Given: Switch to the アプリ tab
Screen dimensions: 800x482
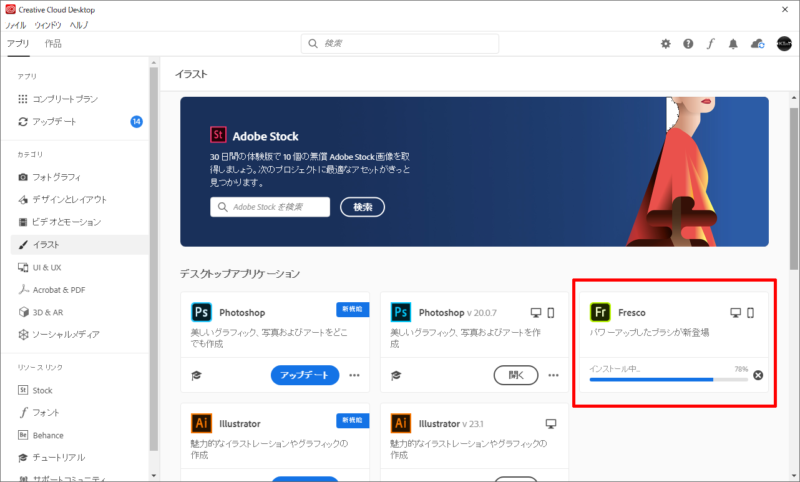Looking at the screenshot, I should point(18,43).
